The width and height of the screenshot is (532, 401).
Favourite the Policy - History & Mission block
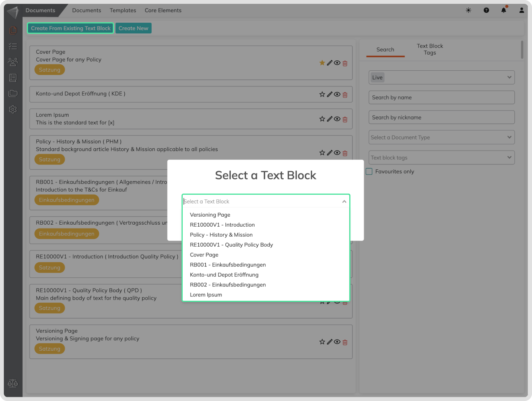click(x=322, y=153)
